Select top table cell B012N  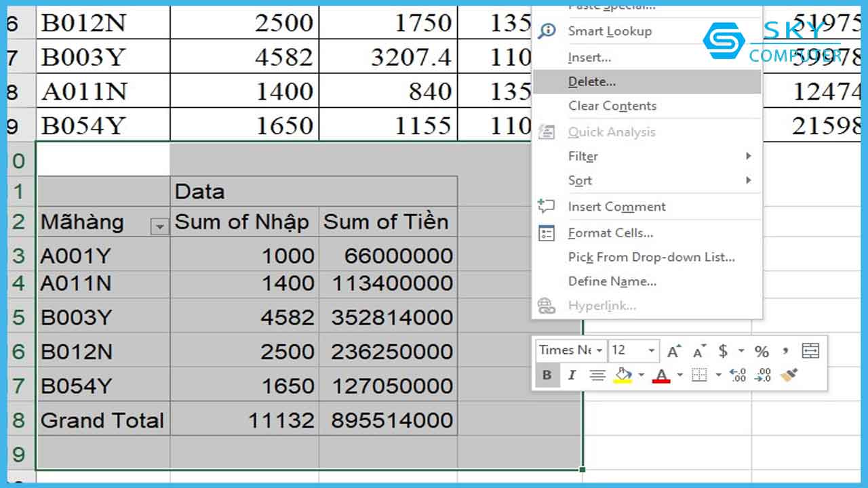click(x=103, y=22)
